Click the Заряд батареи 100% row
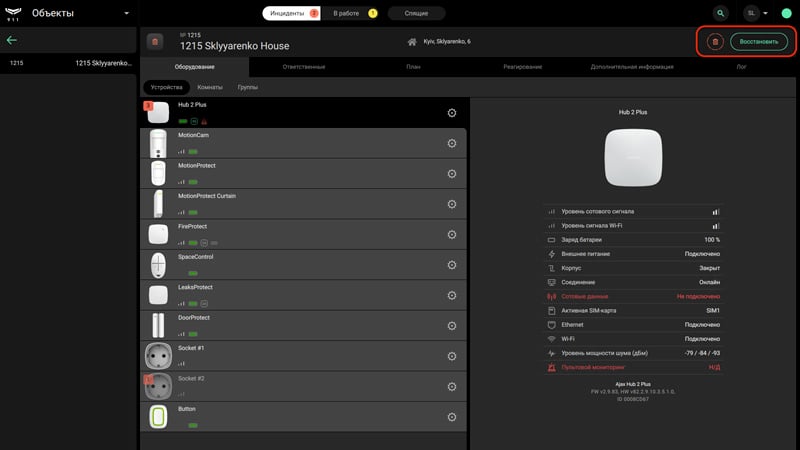800x450 pixels. (633, 240)
